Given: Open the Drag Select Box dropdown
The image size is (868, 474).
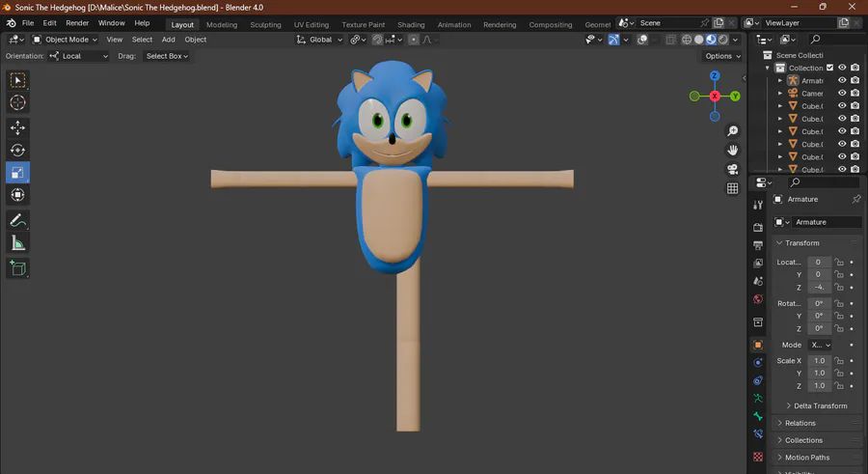Looking at the screenshot, I should (x=167, y=56).
